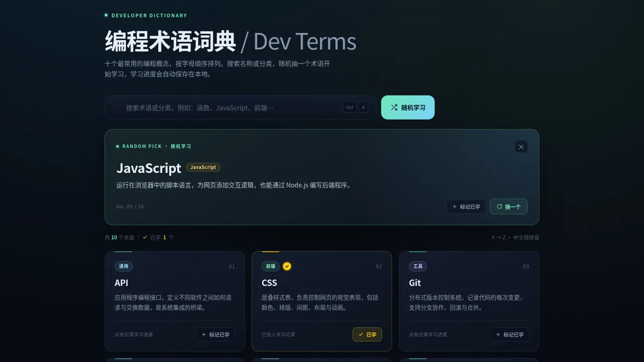The height and width of the screenshot is (362, 644).
Task: Click the main title 编程术语词典
Action: coord(170,41)
